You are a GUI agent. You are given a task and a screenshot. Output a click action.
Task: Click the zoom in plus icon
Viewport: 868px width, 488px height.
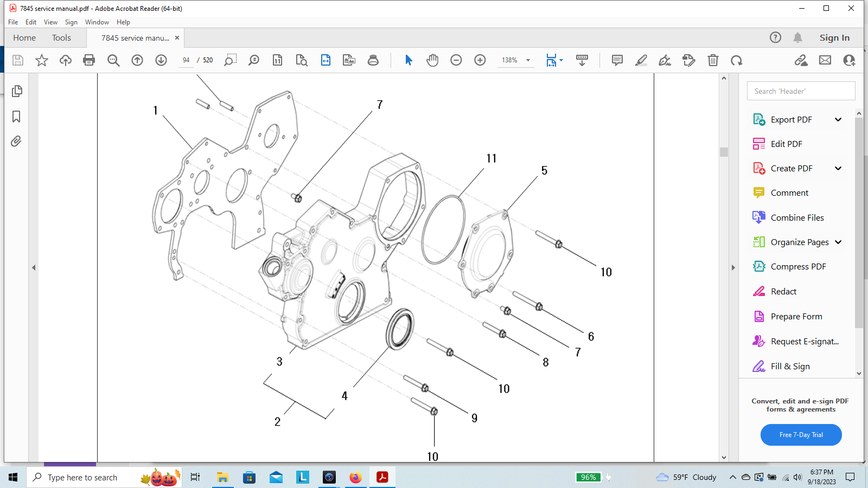point(480,60)
